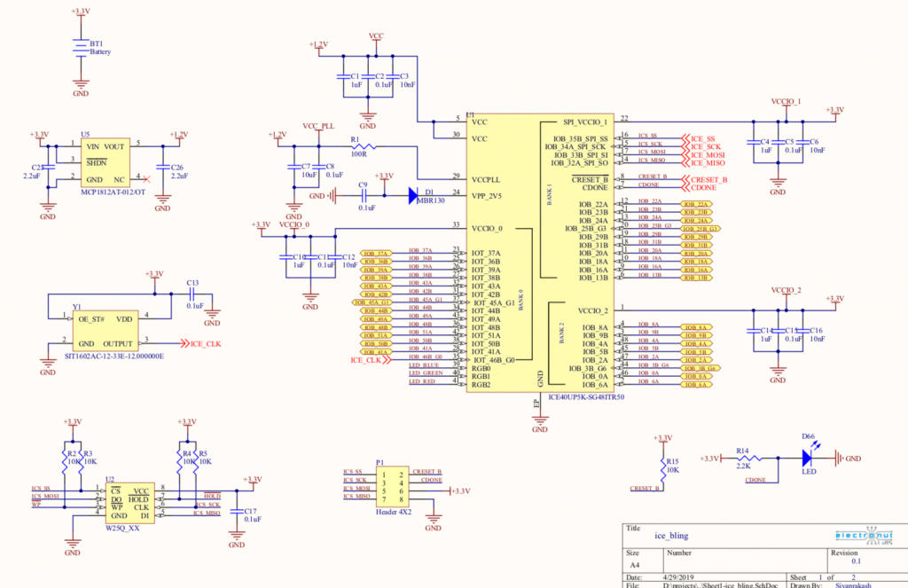
Task: Click the D66 LED symbol
Action: (x=806, y=459)
